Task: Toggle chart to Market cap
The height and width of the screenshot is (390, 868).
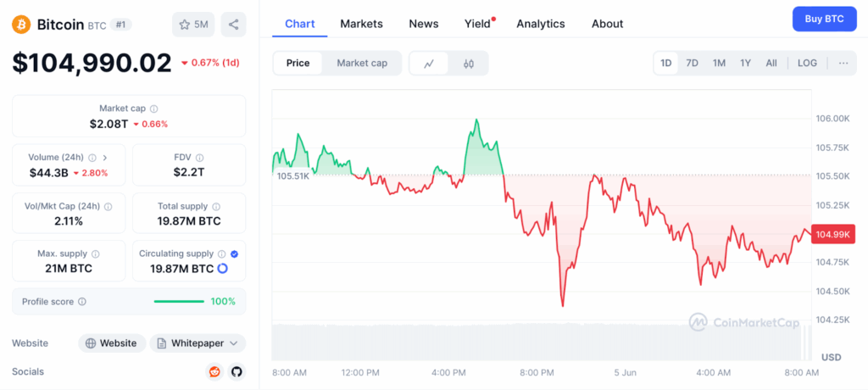Action: point(362,63)
